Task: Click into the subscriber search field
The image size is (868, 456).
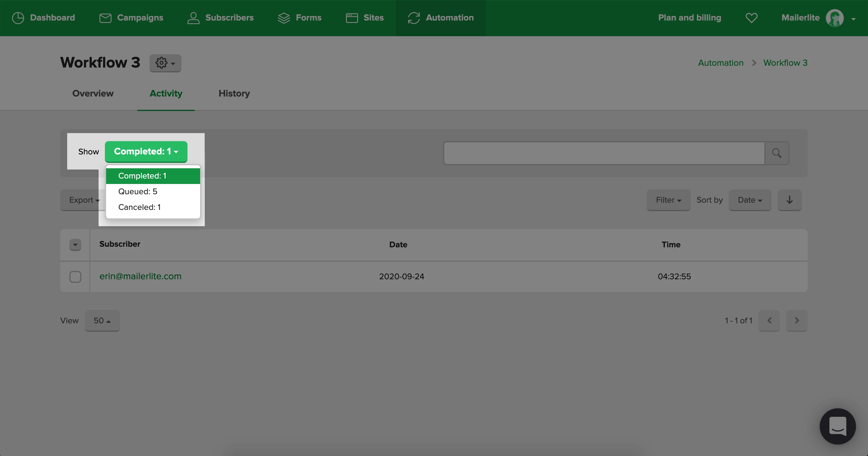Action: [603, 153]
